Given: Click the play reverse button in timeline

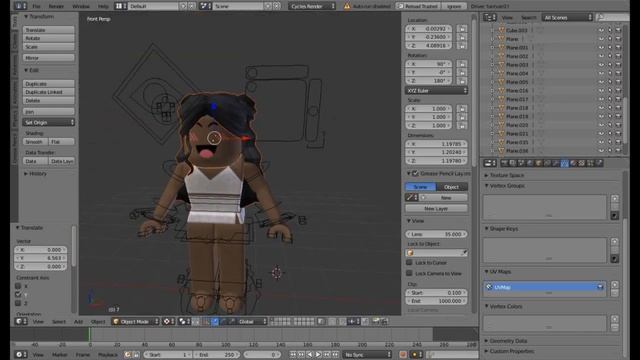Looking at the screenshot, I should tap(310, 355).
